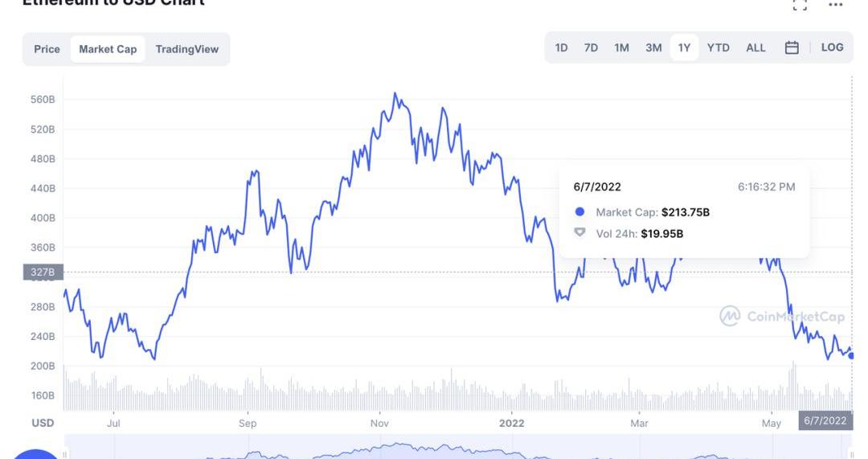Select the 1D time range
Screen dimensions: 868x459
point(561,47)
